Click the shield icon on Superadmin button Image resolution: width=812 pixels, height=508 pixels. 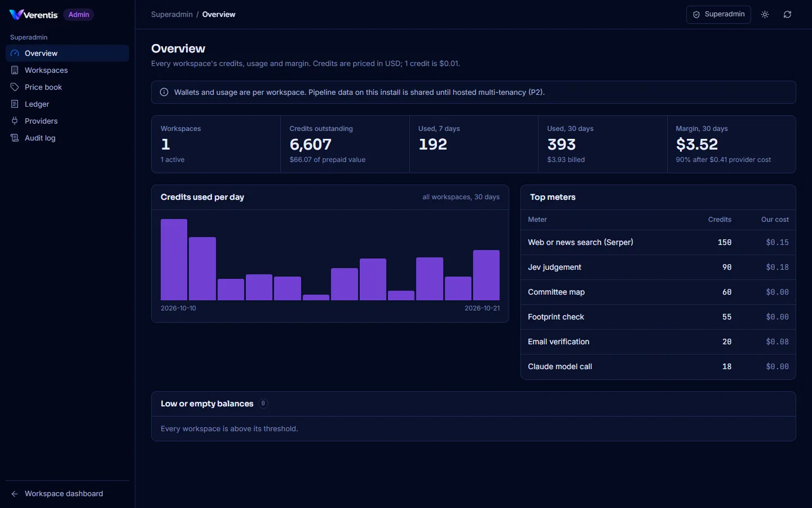tap(696, 15)
